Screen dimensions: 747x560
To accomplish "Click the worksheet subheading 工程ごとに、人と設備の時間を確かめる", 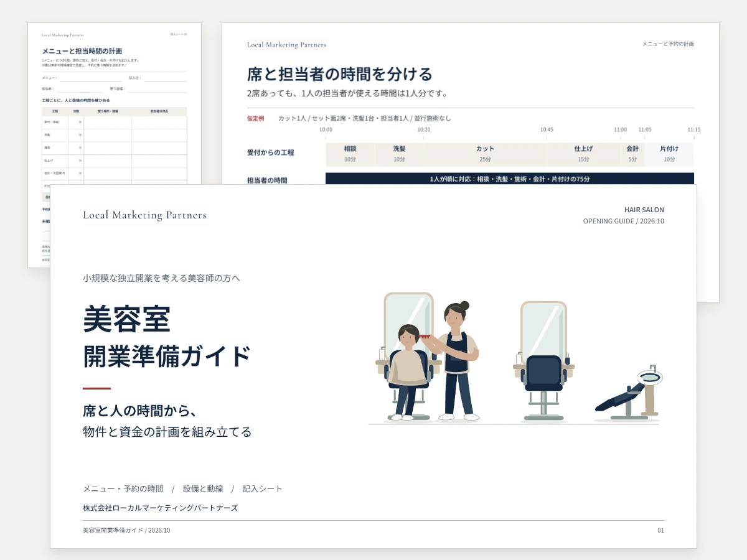I will tap(76, 100).
